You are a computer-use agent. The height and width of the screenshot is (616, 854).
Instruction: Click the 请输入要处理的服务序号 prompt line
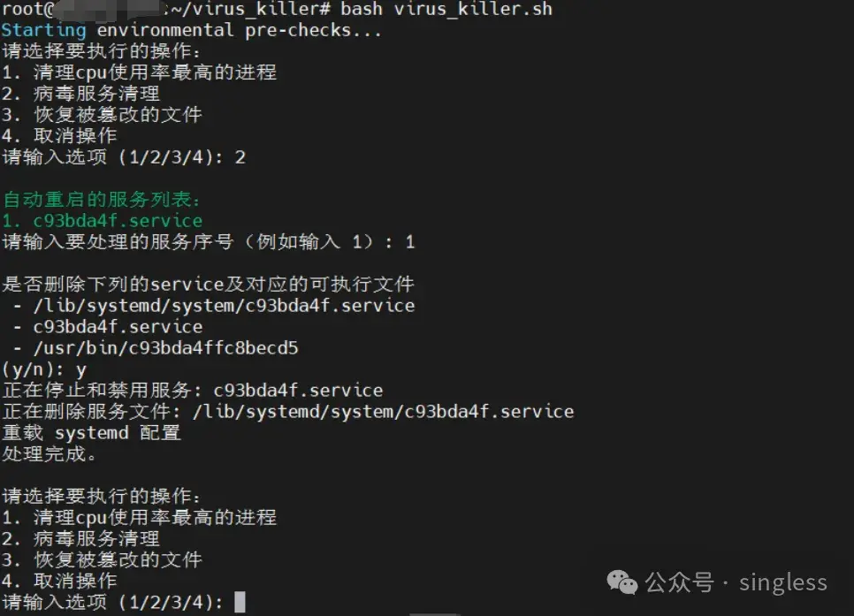(208, 241)
